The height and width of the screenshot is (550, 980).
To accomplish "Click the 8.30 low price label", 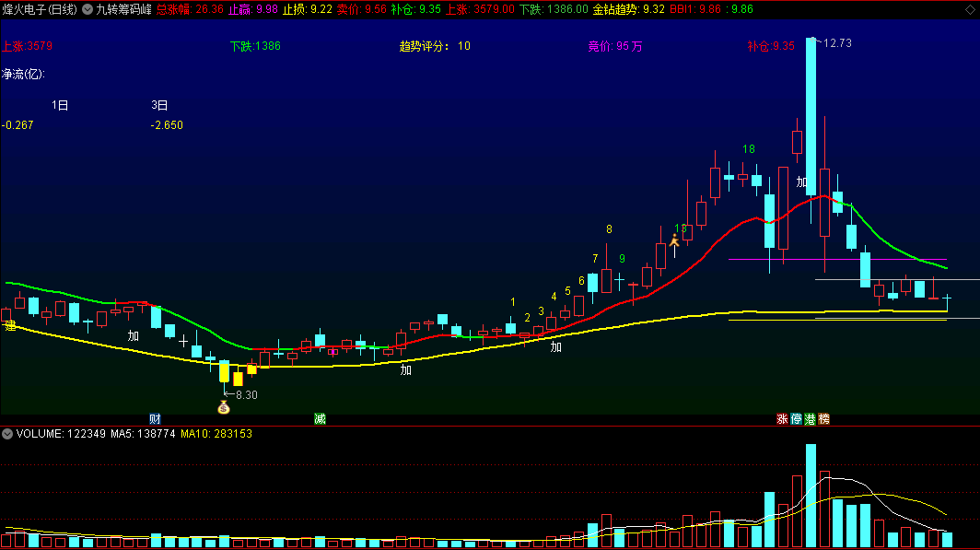I will 246,395.
